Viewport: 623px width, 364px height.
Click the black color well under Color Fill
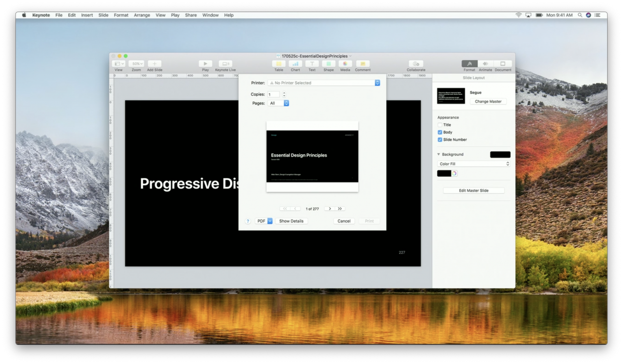pyautogui.click(x=444, y=174)
